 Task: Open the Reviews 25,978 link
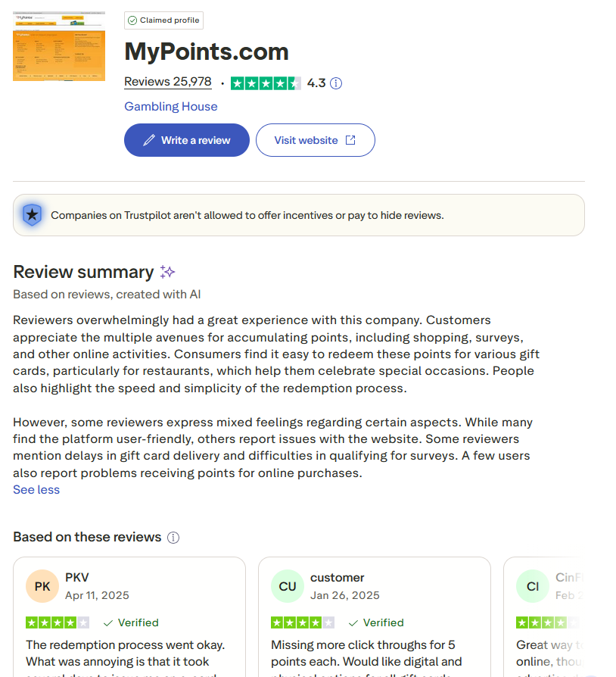tap(167, 83)
